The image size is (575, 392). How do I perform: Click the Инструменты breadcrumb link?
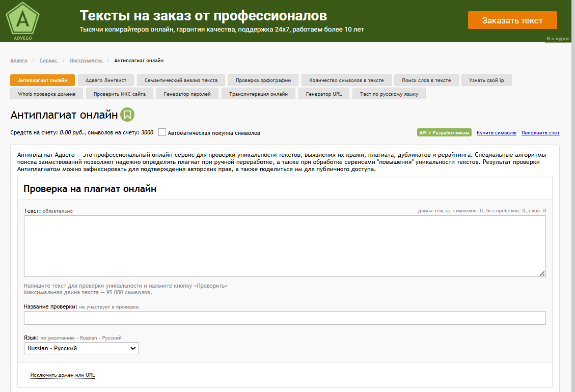point(86,61)
